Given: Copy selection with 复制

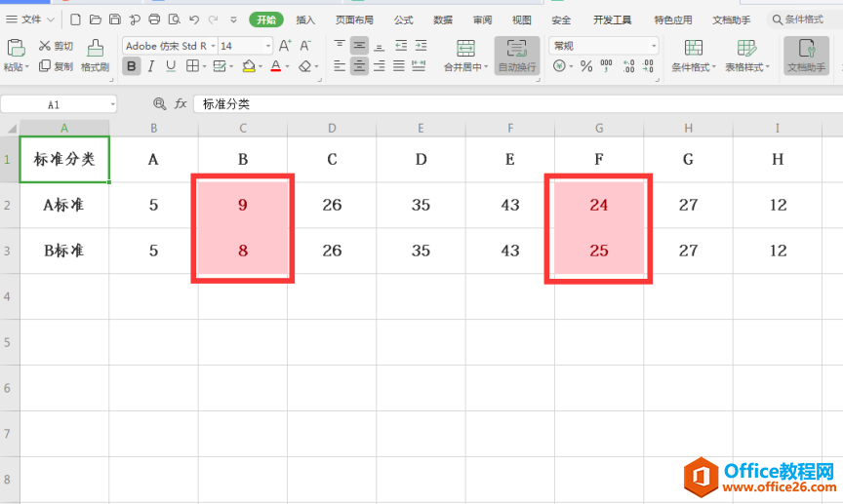Looking at the screenshot, I should tap(56, 66).
